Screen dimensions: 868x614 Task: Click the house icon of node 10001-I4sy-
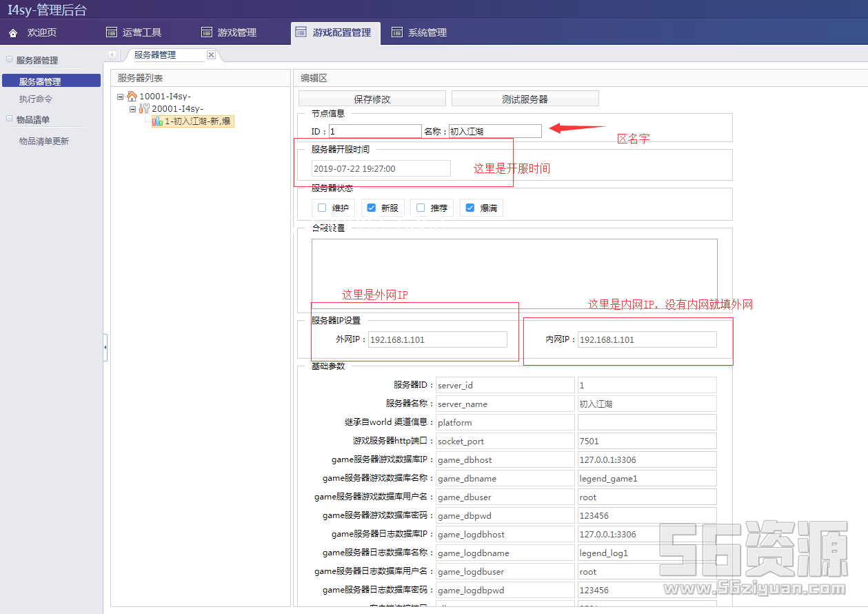(x=132, y=97)
